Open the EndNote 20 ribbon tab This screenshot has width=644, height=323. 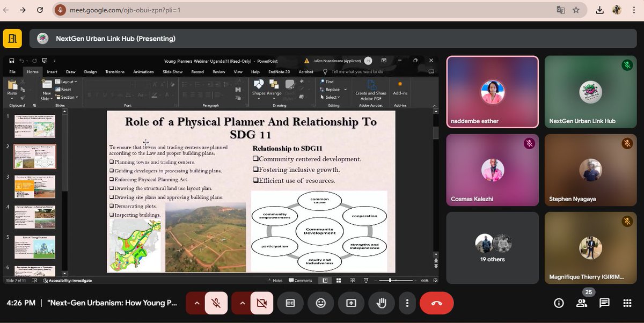pyautogui.click(x=279, y=71)
